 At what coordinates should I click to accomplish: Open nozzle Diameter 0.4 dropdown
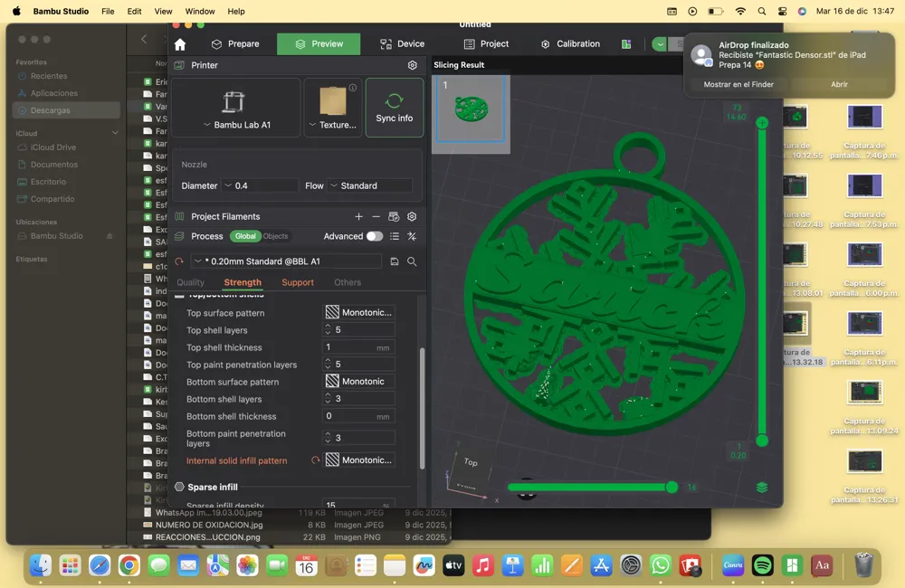[261, 185]
